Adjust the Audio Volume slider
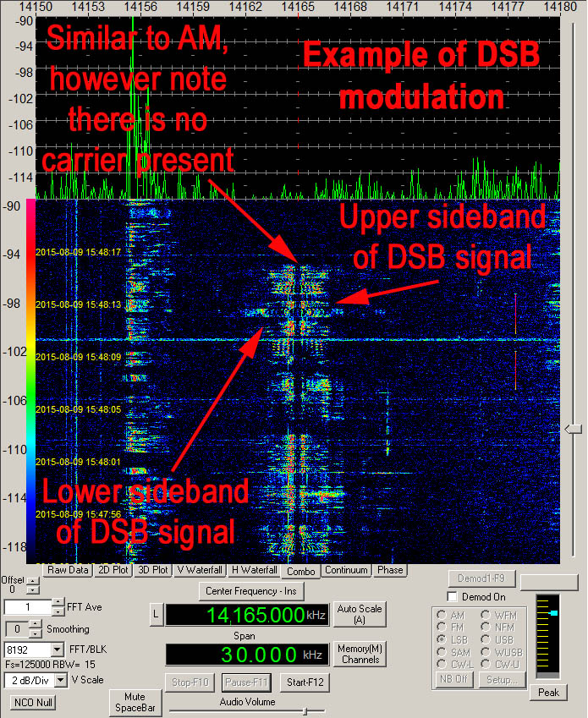This screenshot has height=718, width=588. tap(305, 711)
